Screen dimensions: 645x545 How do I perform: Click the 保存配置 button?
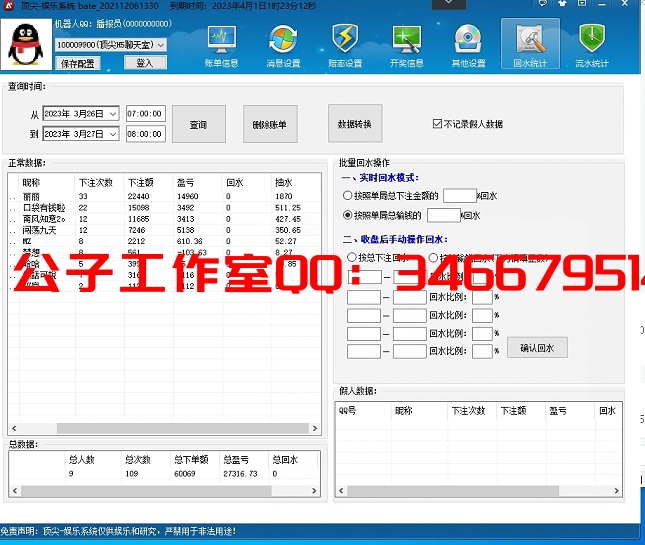click(x=78, y=63)
